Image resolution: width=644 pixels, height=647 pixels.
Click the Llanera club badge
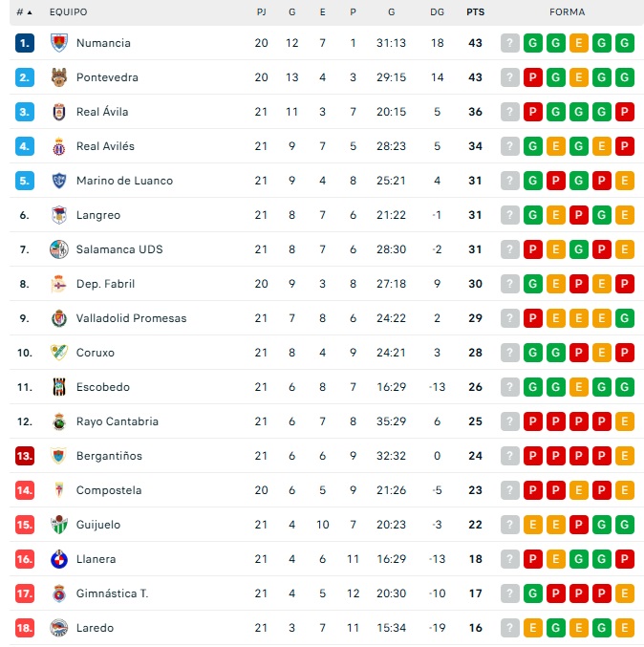tap(59, 559)
